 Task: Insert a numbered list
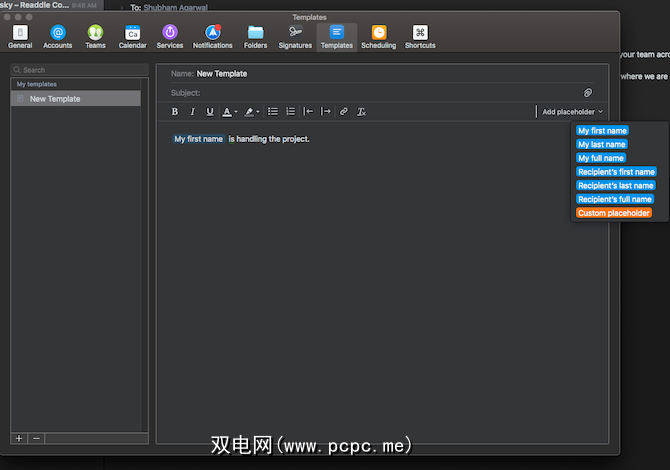290,112
